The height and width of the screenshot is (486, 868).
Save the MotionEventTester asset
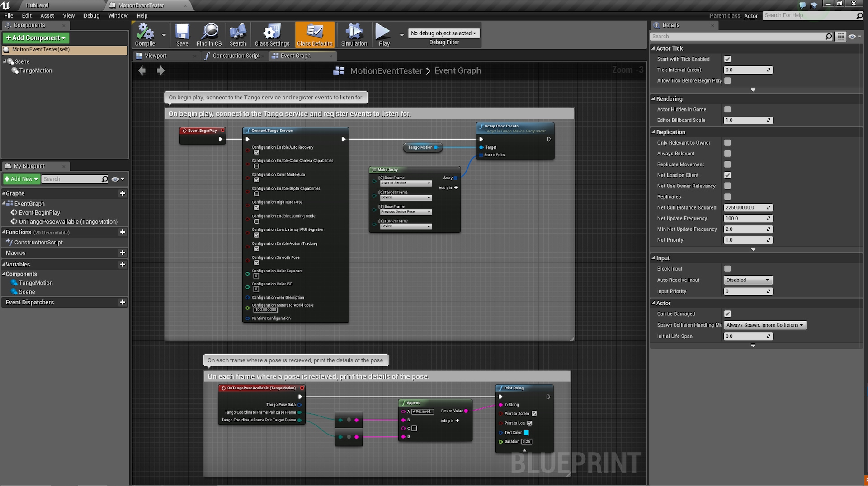(182, 34)
